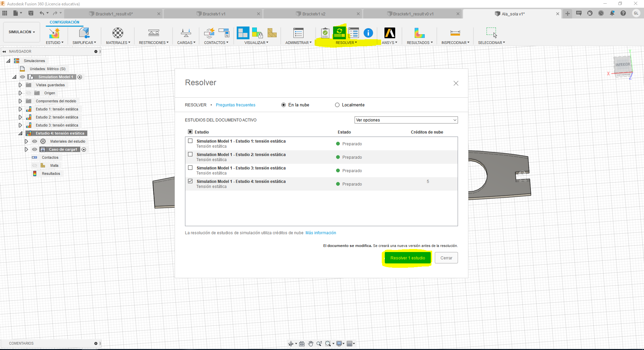This screenshot has width=644, height=350.
Task: Check Estudio 3: tensión estática checkbox
Action: point(190,168)
